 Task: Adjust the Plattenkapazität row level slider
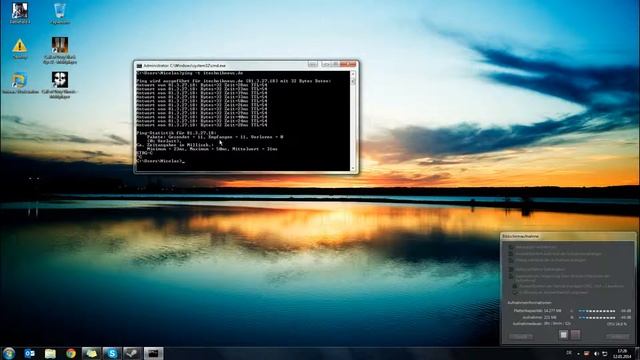coord(597,311)
